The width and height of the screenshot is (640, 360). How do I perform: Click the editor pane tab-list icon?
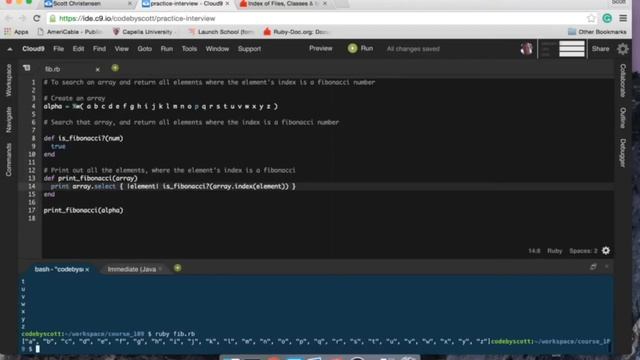(x=27, y=68)
